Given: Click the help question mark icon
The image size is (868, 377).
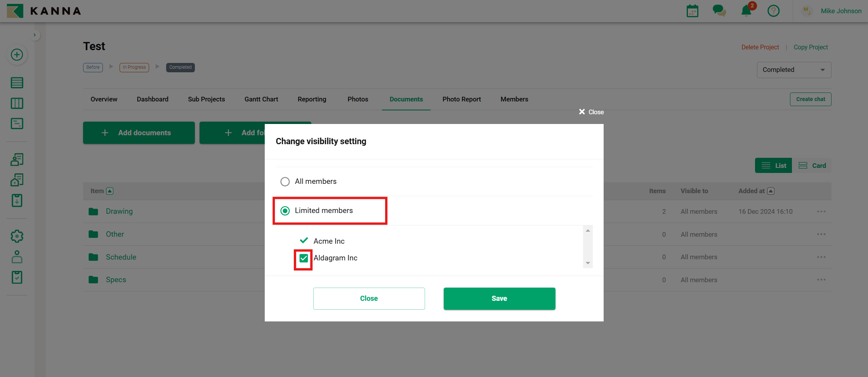Looking at the screenshot, I should (773, 11).
